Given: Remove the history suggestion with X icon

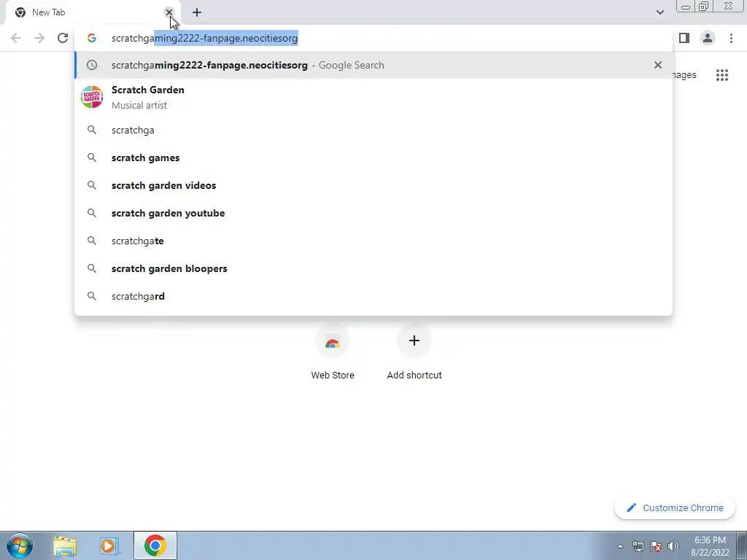Looking at the screenshot, I should pyautogui.click(x=658, y=65).
